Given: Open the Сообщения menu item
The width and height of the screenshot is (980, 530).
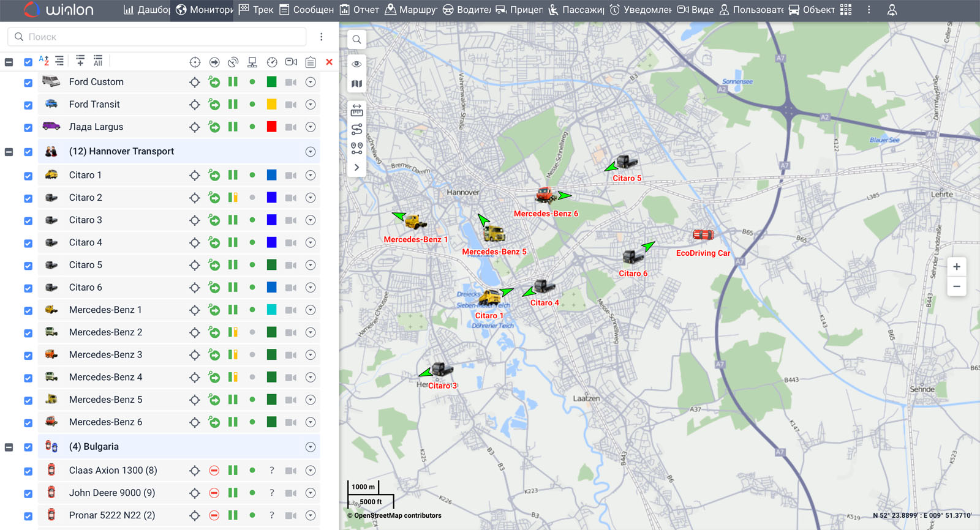Looking at the screenshot, I should [x=306, y=10].
